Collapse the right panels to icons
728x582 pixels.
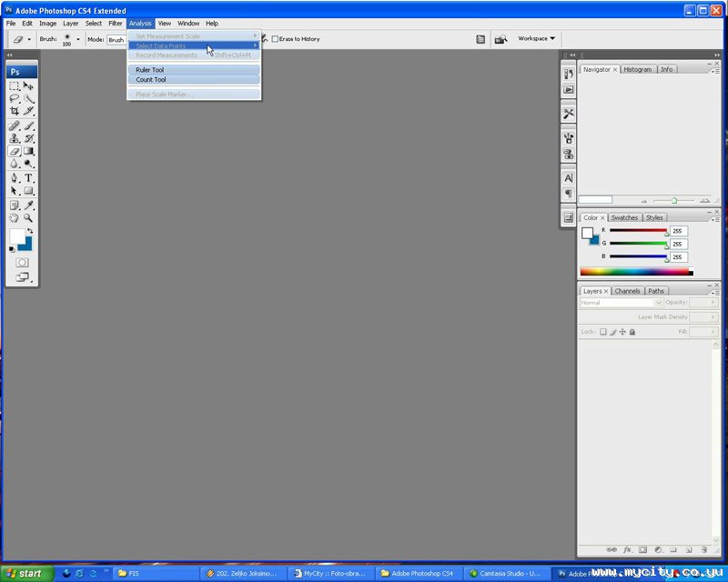pos(717,55)
